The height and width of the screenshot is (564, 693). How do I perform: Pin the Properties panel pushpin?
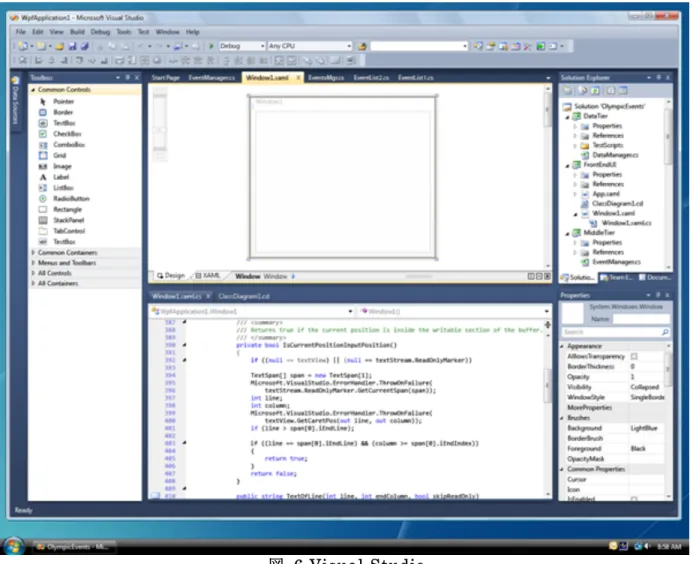(658, 295)
